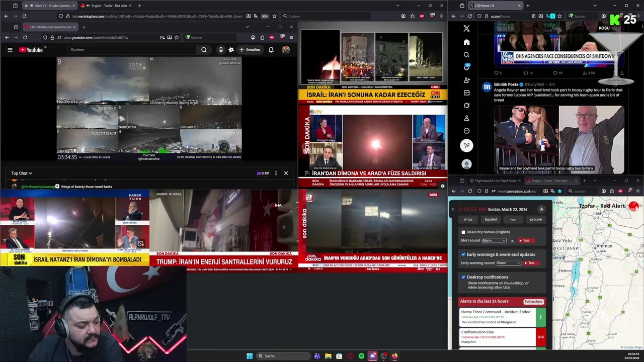Switch to English - Tzofar tab in multi TV window
This screenshot has width=644, height=362.
click(106, 6)
